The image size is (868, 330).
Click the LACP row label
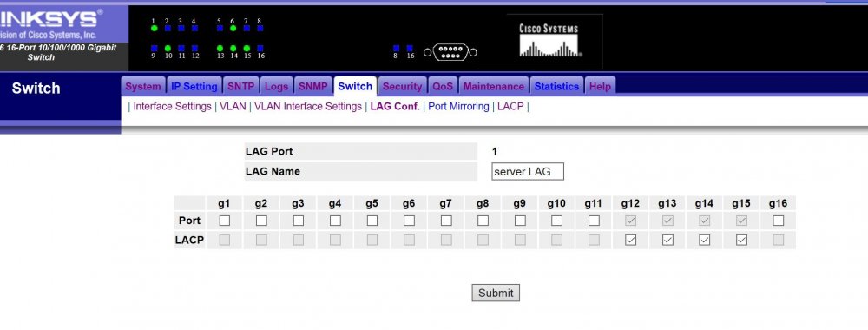click(189, 241)
